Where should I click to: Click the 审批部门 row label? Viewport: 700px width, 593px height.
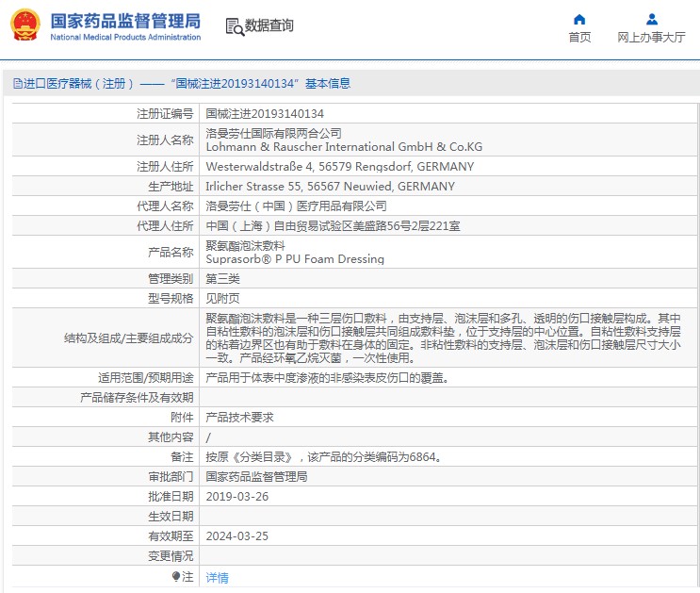[171, 477]
